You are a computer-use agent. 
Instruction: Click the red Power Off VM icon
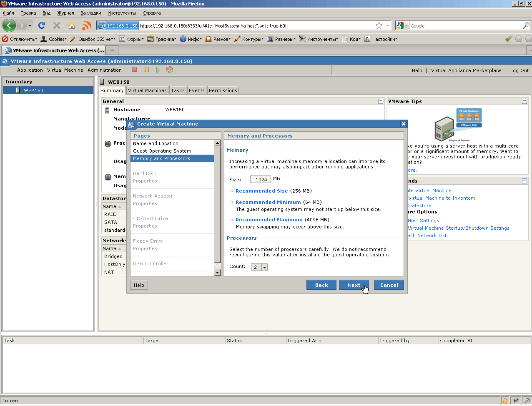pos(135,70)
